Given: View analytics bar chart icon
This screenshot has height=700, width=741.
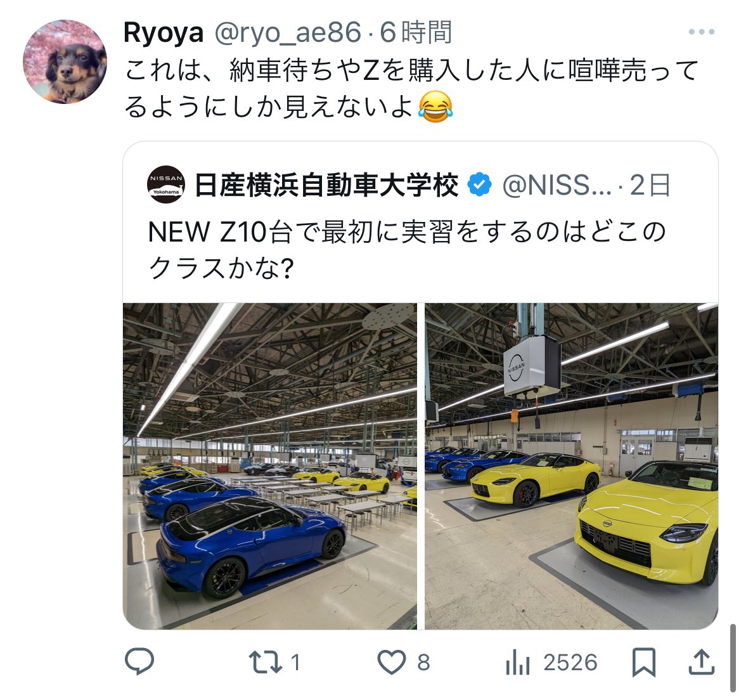Looking at the screenshot, I should (x=517, y=662).
